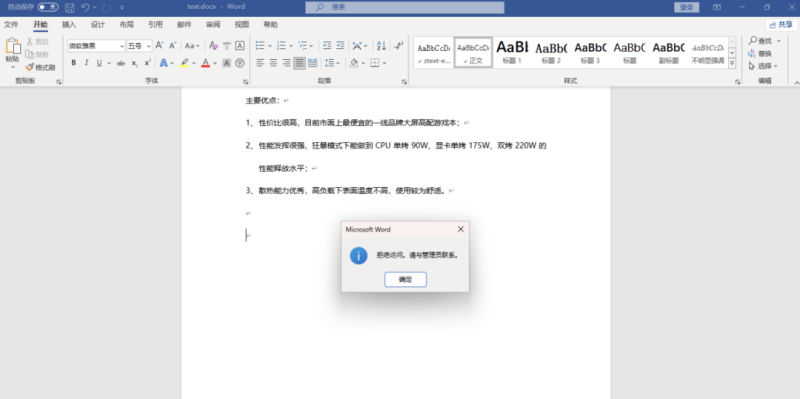Switch to the View (视图) tab
The image size is (800, 399).
pyautogui.click(x=242, y=24)
